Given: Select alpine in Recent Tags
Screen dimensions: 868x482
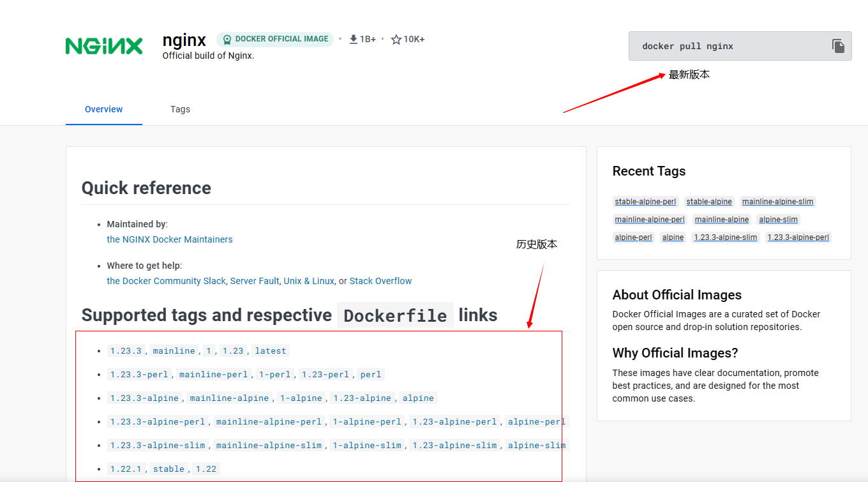Looking at the screenshot, I should (x=673, y=237).
